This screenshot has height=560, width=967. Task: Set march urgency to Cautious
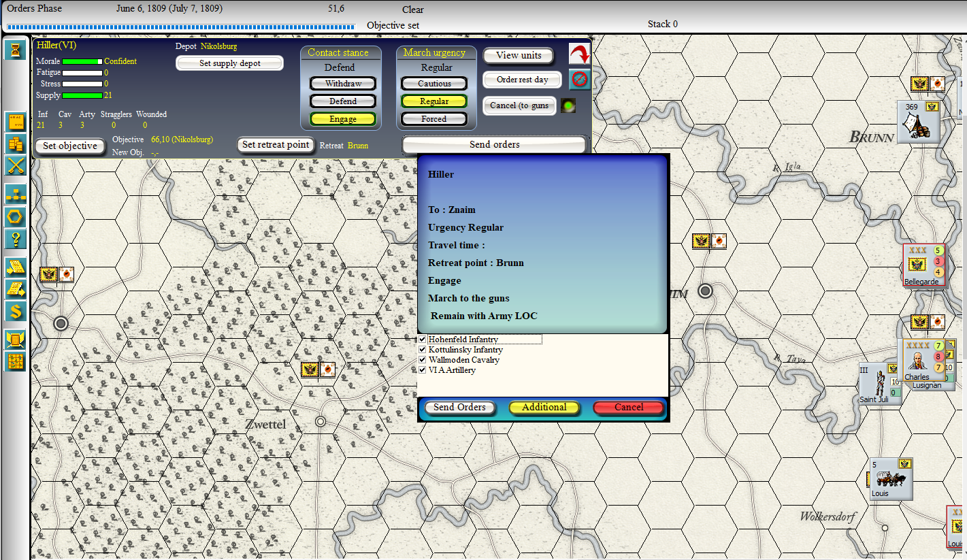[x=434, y=84]
